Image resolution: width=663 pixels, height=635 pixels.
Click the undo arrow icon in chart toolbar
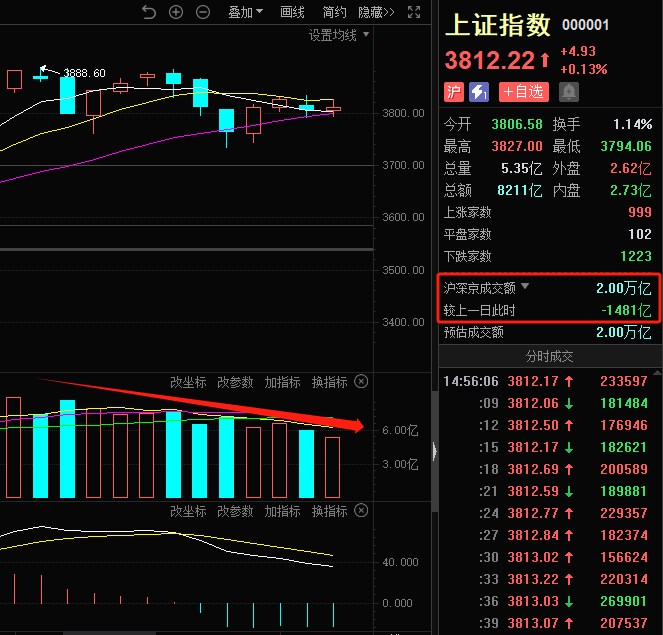[x=148, y=12]
